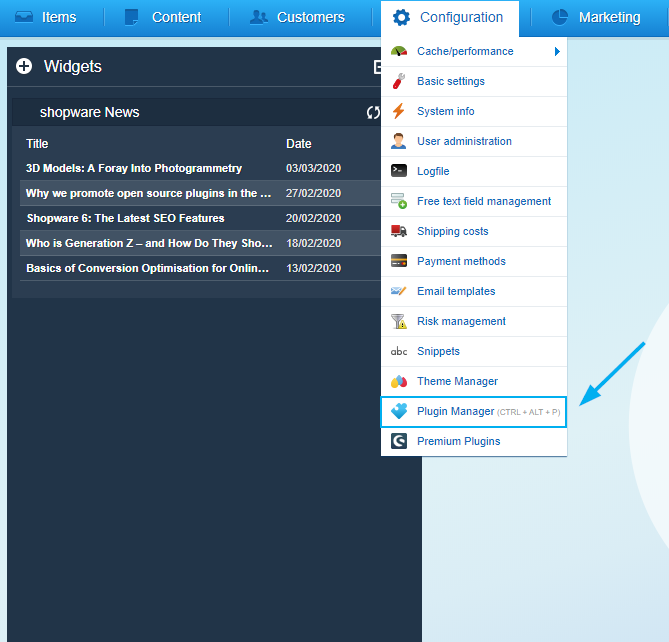Click the Cache/performance gauge icon
669x642 pixels.
pyautogui.click(x=398, y=51)
